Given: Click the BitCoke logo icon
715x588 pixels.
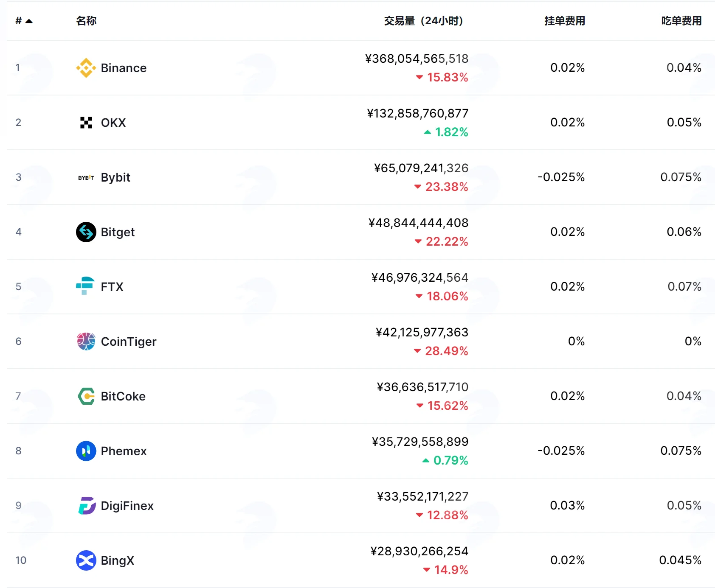Looking at the screenshot, I should 87,396.
